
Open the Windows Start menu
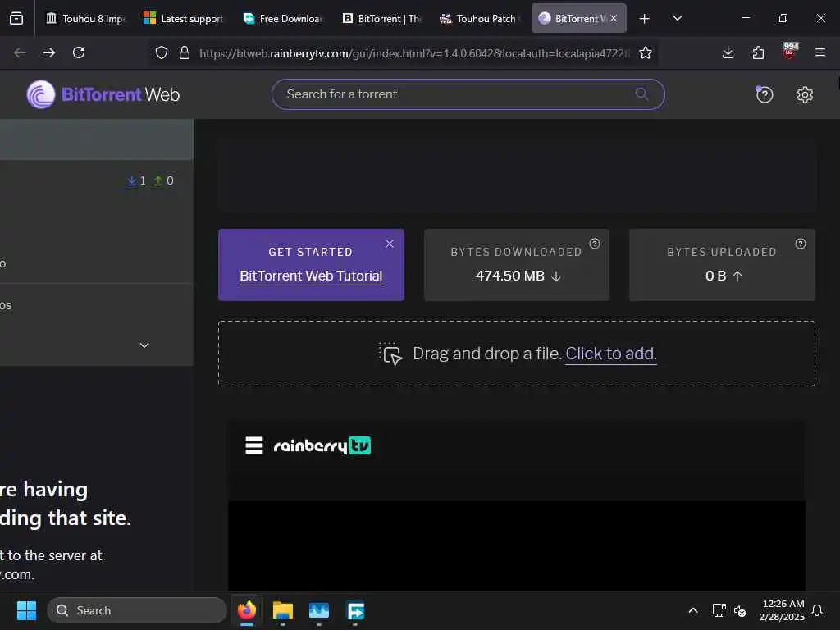point(26,610)
